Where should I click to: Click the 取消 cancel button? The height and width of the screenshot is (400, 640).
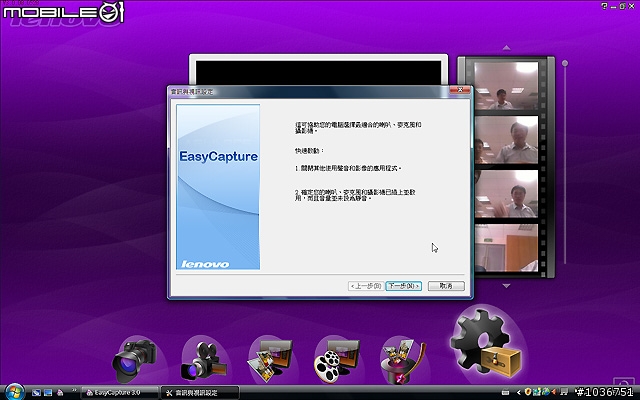point(446,286)
